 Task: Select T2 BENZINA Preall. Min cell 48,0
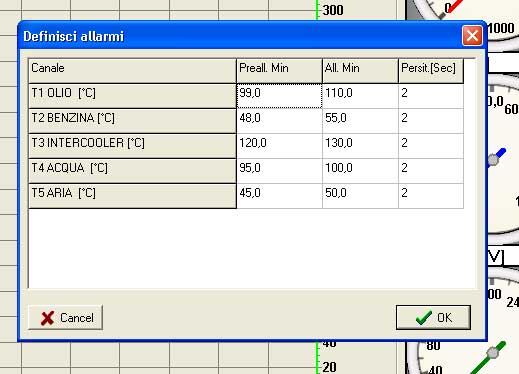click(x=279, y=121)
